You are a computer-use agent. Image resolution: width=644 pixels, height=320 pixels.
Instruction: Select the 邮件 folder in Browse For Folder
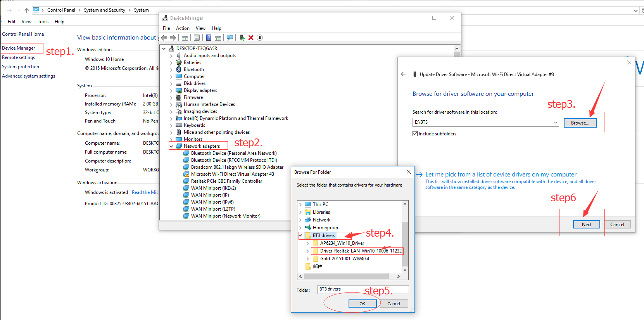click(318, 266)
